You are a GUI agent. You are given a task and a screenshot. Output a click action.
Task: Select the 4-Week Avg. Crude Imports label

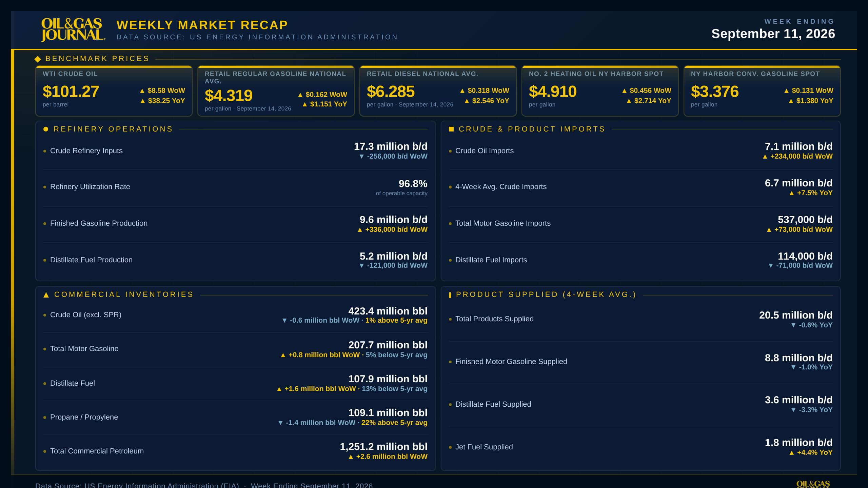pyautogui.click(x=501, y=187)
